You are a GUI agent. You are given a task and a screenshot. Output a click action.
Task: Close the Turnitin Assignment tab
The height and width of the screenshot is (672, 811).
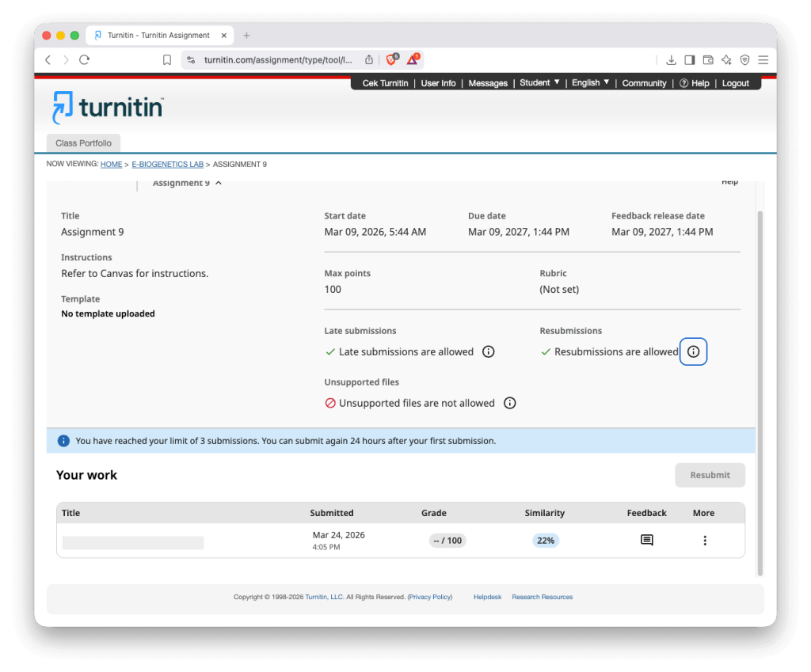[224, 35]
